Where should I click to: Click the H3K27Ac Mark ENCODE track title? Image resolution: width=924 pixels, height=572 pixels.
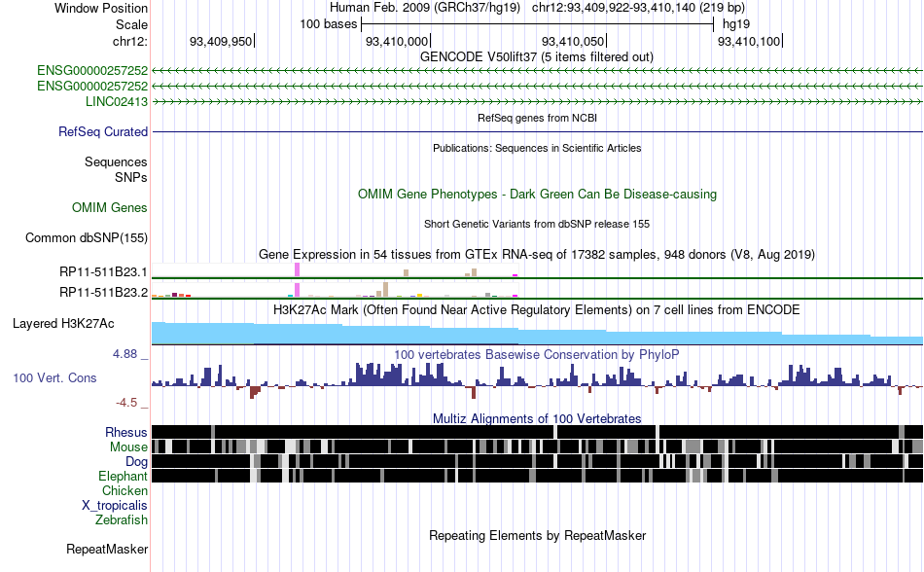[x=537, y=310]
